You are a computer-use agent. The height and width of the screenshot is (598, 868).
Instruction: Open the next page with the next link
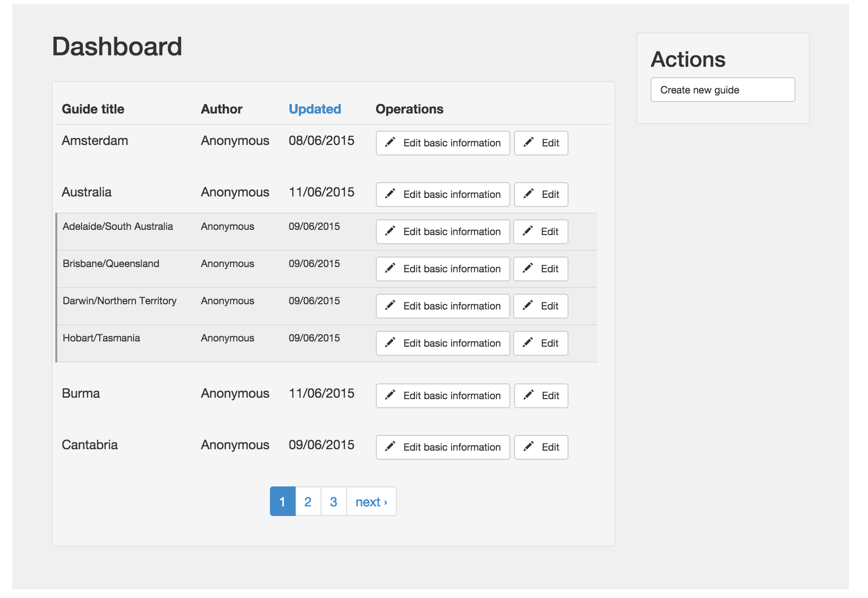(x=371, y=501)
